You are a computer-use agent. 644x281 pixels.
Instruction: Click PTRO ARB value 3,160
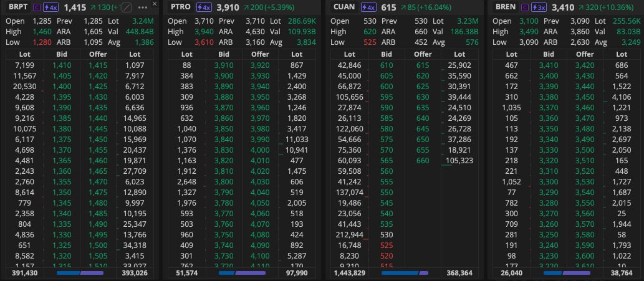click(254, 42)
